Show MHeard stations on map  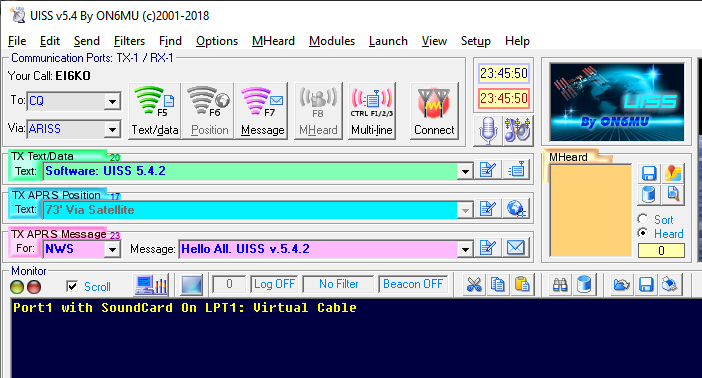673,173
